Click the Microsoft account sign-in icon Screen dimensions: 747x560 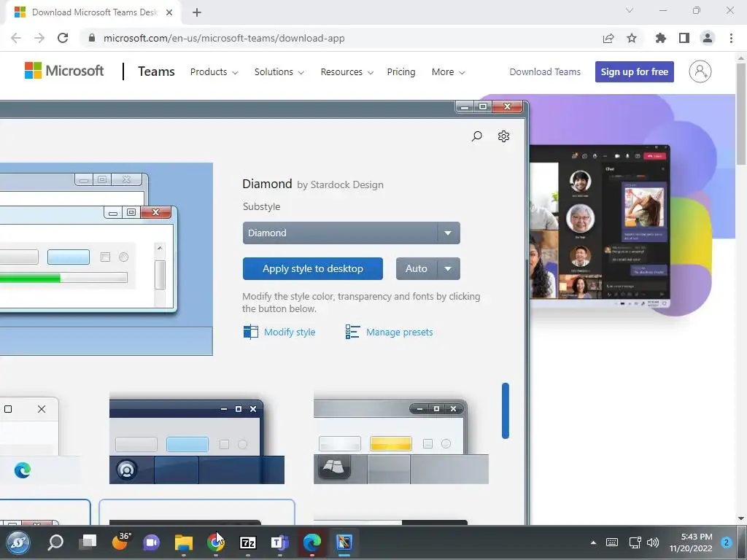click(700, 71)
